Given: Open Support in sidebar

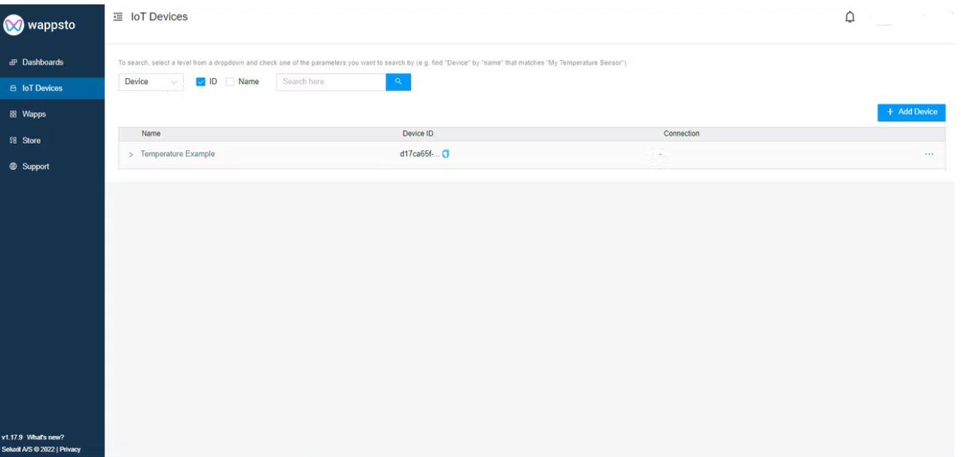Looking at the screenshot, I should pyautogui.click(x=53, y=166).
